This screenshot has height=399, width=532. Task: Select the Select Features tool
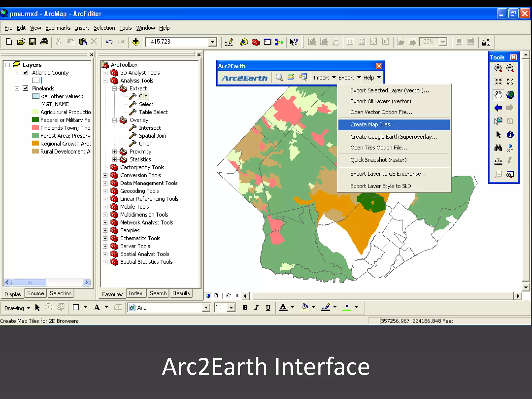tap(498, 121)
